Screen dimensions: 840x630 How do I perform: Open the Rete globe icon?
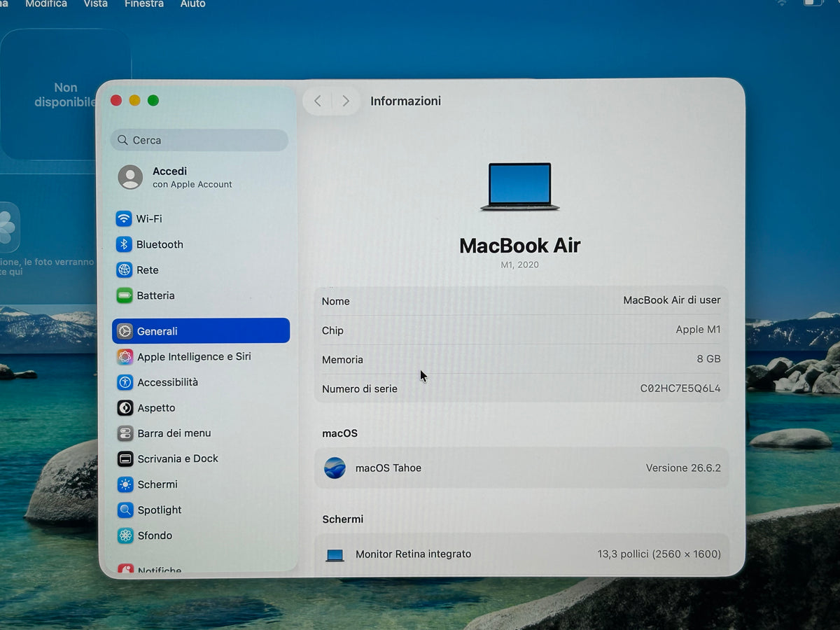[124, 269]
